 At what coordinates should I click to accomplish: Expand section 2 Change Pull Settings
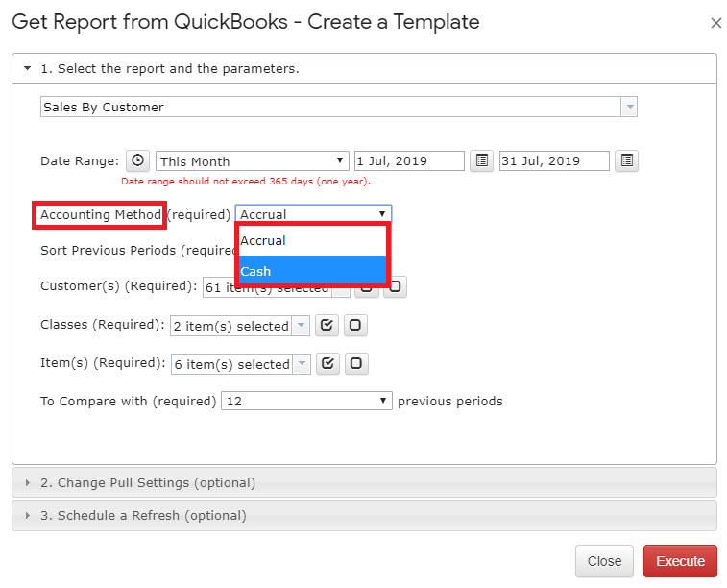point(364,482)
